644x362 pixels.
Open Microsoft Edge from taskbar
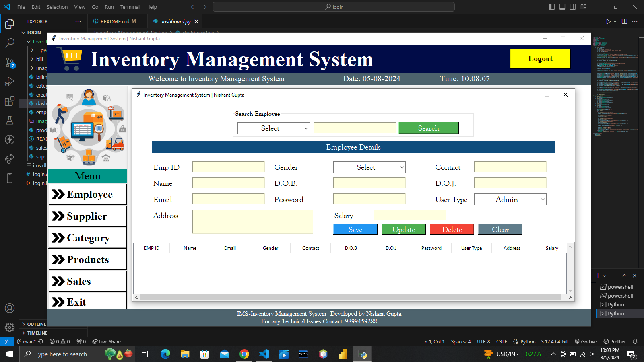click(x=165, y=354)
